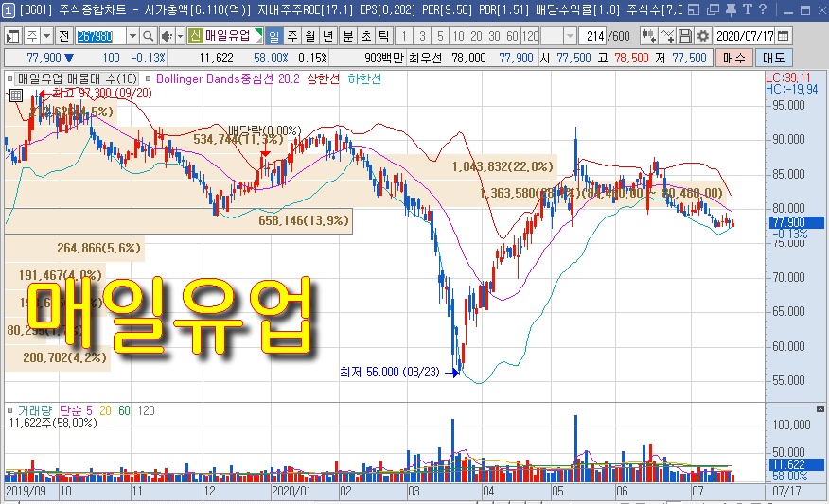
Task: Click the 매수 buy button
Action: tap(733, 58)
